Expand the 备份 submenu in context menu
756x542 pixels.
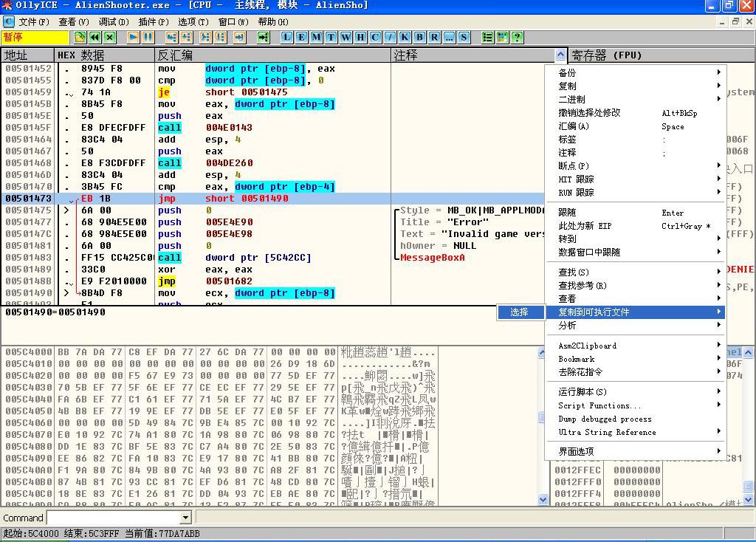(635, 73)
